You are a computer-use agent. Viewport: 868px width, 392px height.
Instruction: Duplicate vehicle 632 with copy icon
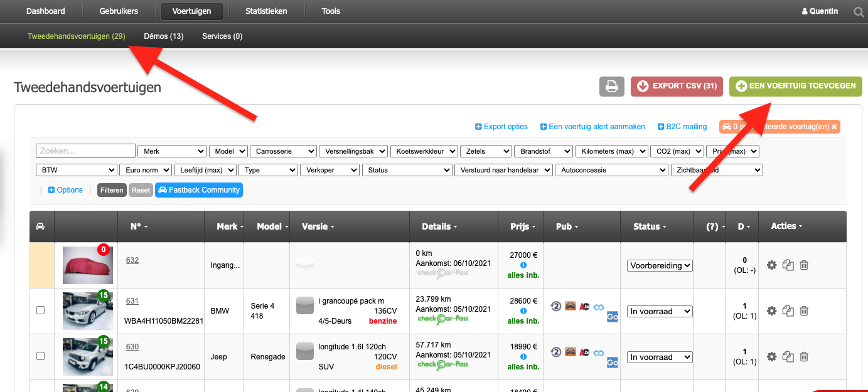pos(788,265)
